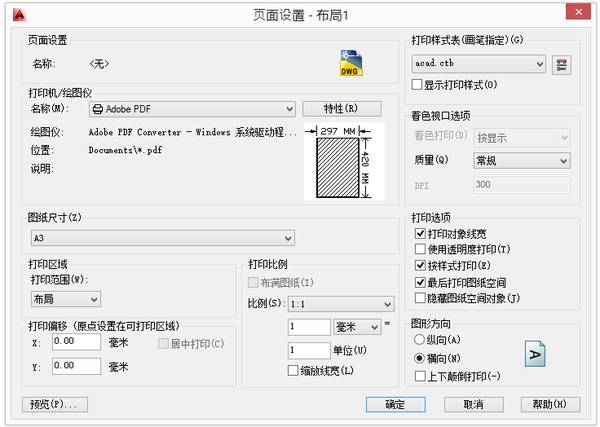
Task: Expand the A3 paper size dropdown
Action: pyautogui.click(x=162, y=238)
